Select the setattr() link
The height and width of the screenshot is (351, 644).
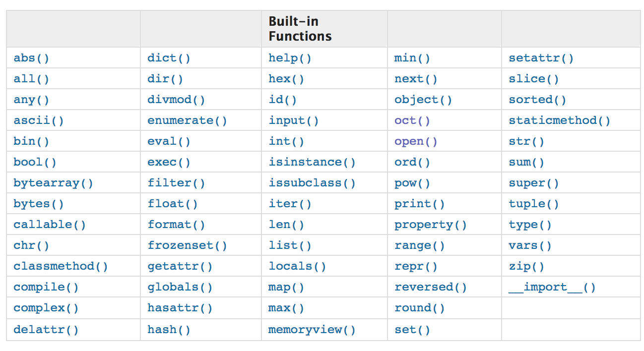(x=541, y=58)
